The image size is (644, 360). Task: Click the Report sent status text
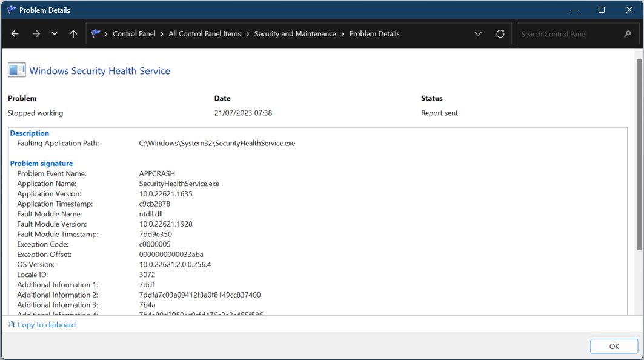[x=439, y=113]
